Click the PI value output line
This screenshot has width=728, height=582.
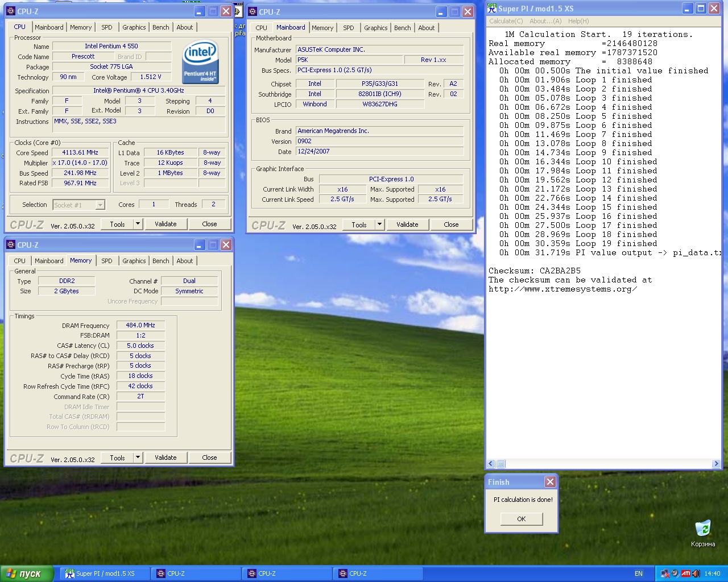click(611, 252)
